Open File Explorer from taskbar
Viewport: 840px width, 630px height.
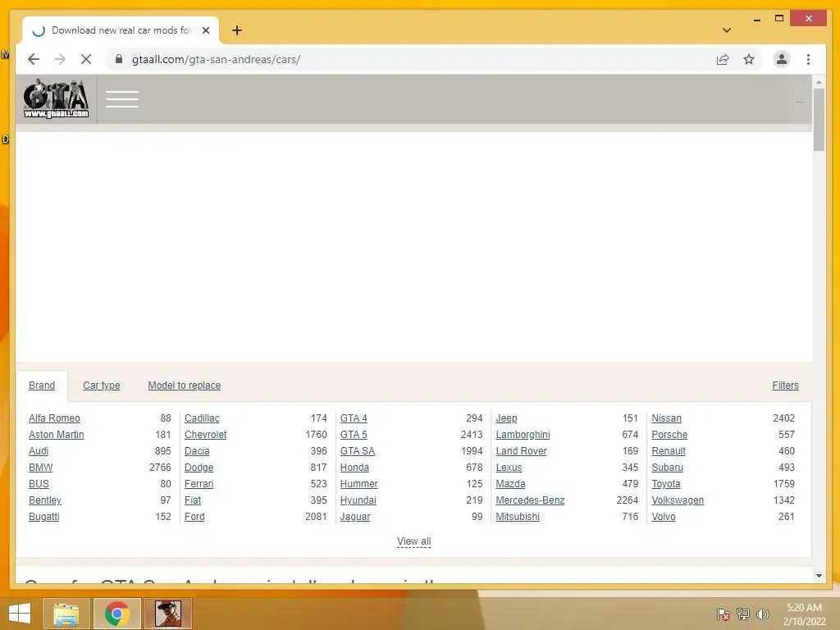tap(66, 614)
